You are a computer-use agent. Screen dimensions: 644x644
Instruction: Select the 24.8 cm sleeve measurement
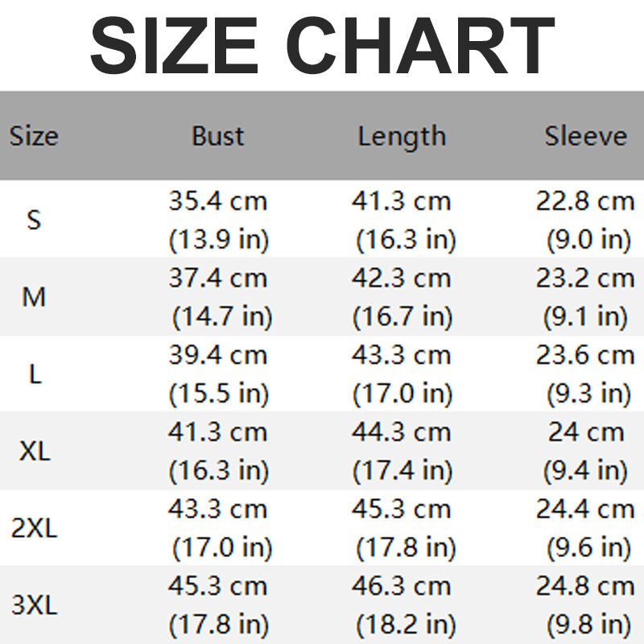click(x=585, y=587)
